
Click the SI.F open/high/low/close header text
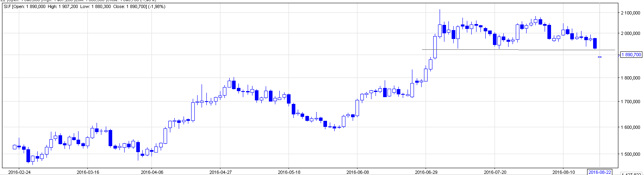coord(84,7)
